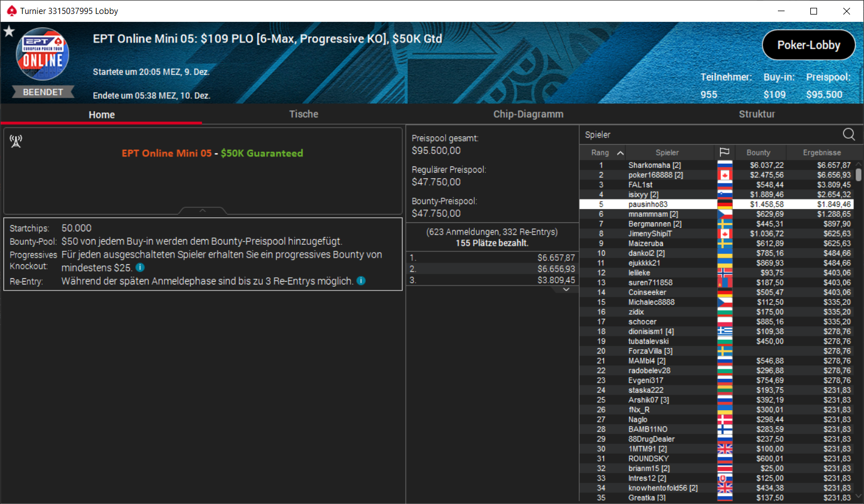The height and width of the screenshot is (504, 864).
Task: Expand the payout list chevron
Action: [566, 289]
